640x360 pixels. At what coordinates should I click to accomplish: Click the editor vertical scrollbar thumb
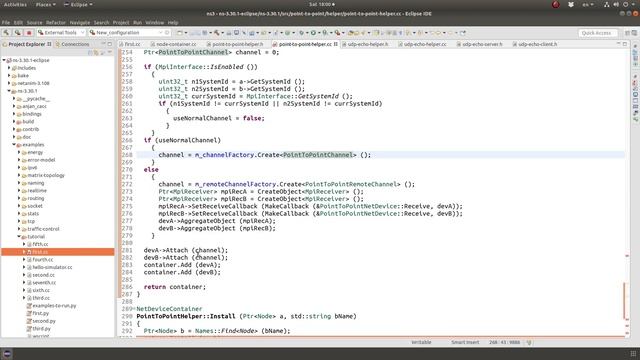(624, 301)
